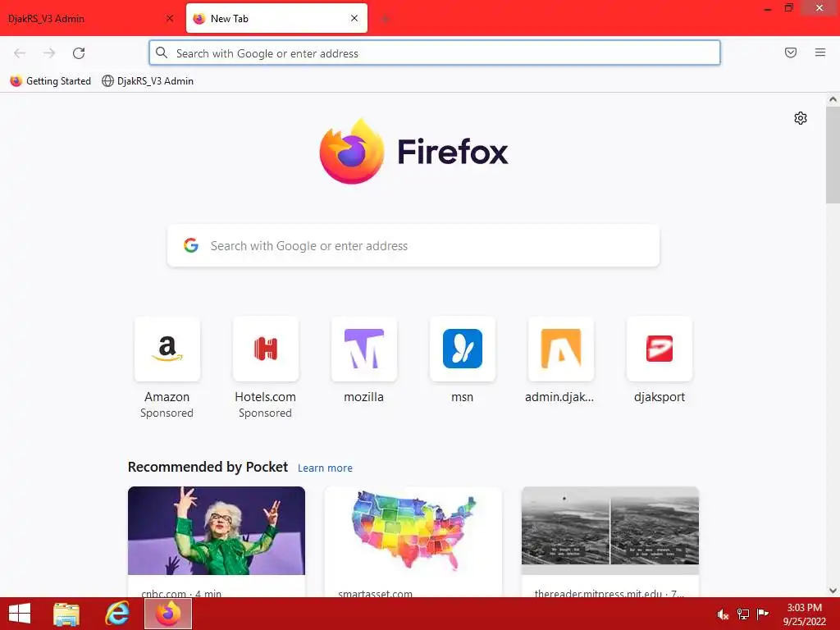Close the New Tab tab
Image resolution: width=840 pixels, height=630 pixels.
click(x=354, y=18)
